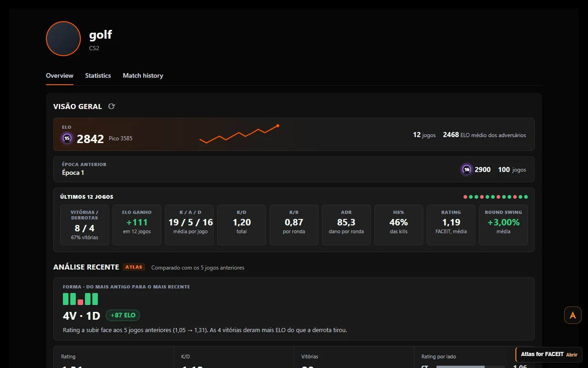Click the "12 jogos" count in ELO row
The height and width of the screenshot is (368, 588).
point(424,135)
